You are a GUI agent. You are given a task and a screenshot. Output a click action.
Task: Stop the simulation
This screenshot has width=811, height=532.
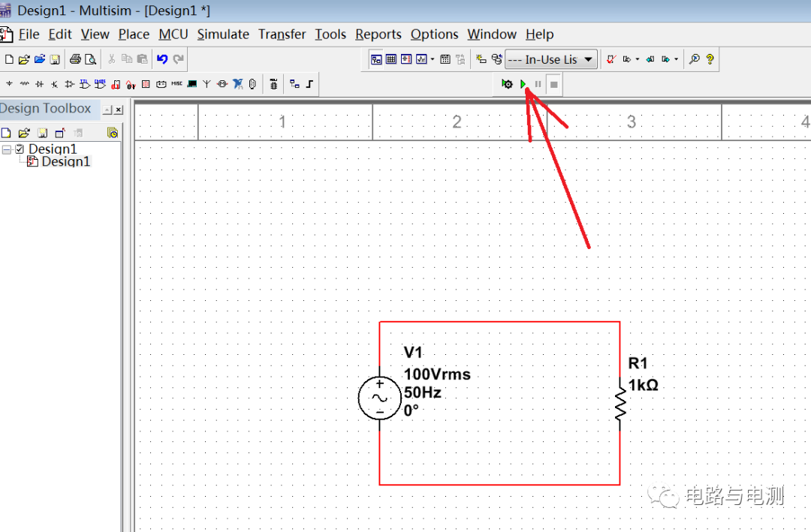coord(554,84)
